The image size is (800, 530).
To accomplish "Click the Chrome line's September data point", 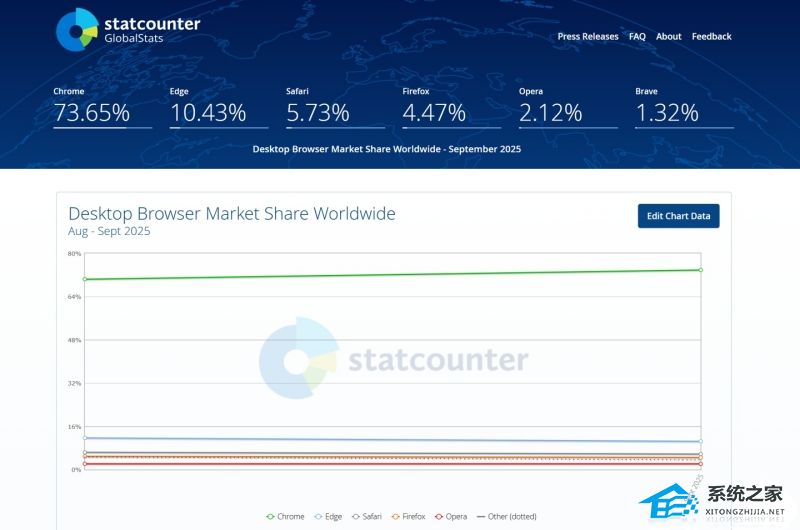I will (x=701, y=270).
